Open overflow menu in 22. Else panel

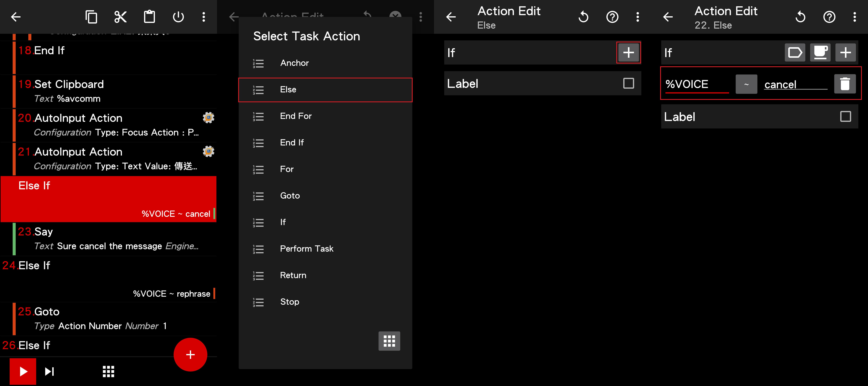pos(855,17)
